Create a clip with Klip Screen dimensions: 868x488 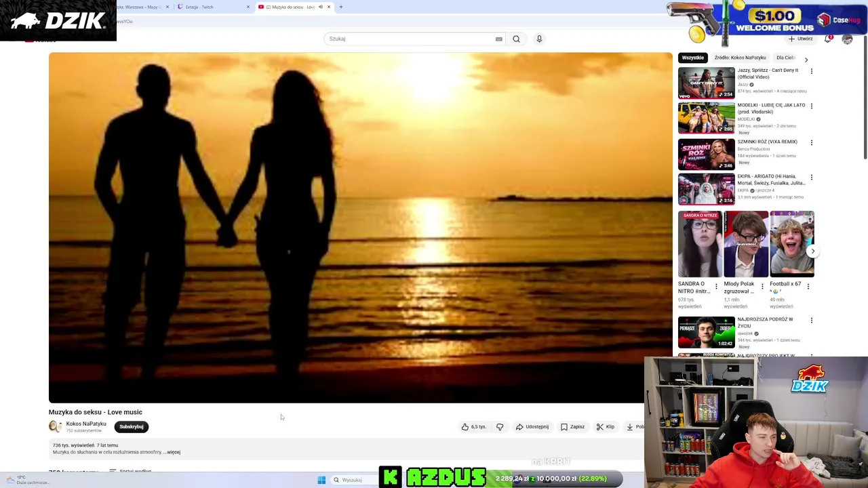605,426
